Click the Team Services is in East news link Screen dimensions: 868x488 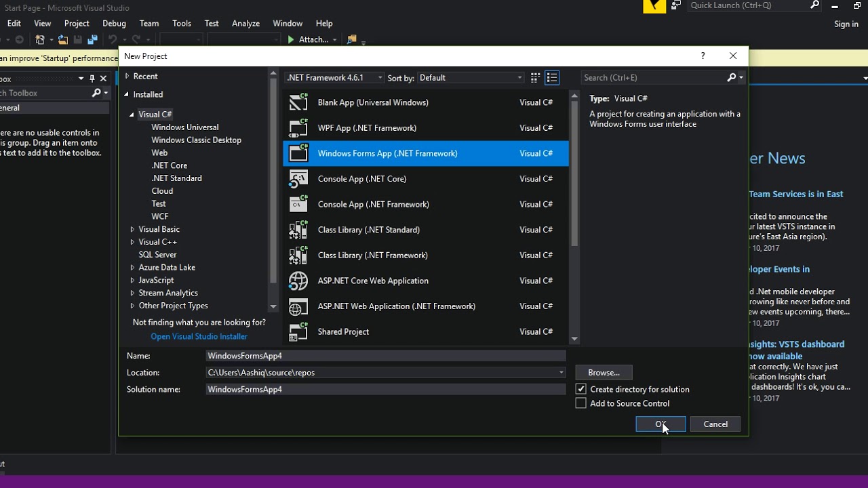(x=796, y=194)
